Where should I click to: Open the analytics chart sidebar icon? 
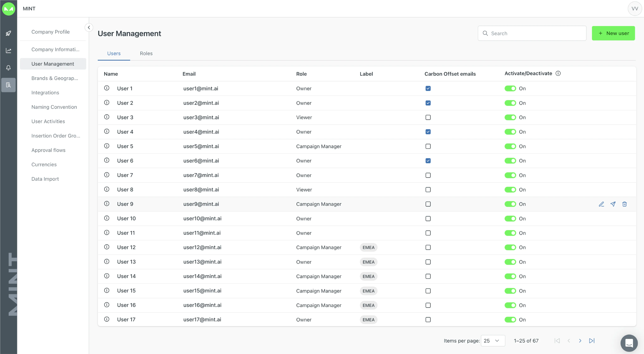click(8, 51)
